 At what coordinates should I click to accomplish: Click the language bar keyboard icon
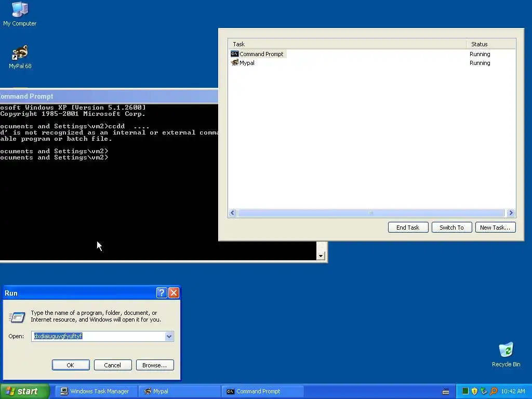446,392
